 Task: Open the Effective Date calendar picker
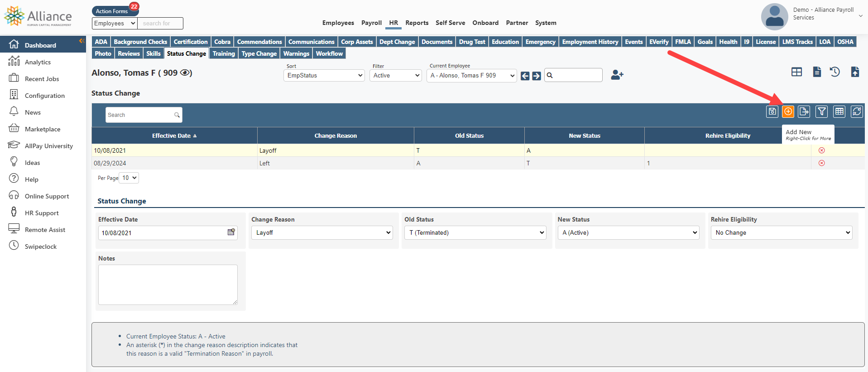(231, 232)
